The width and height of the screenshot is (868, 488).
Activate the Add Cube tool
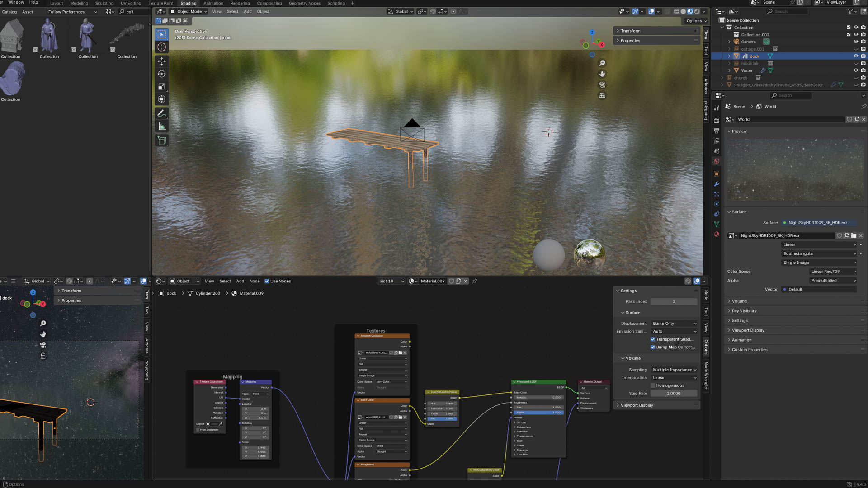(x=162, y=141)
